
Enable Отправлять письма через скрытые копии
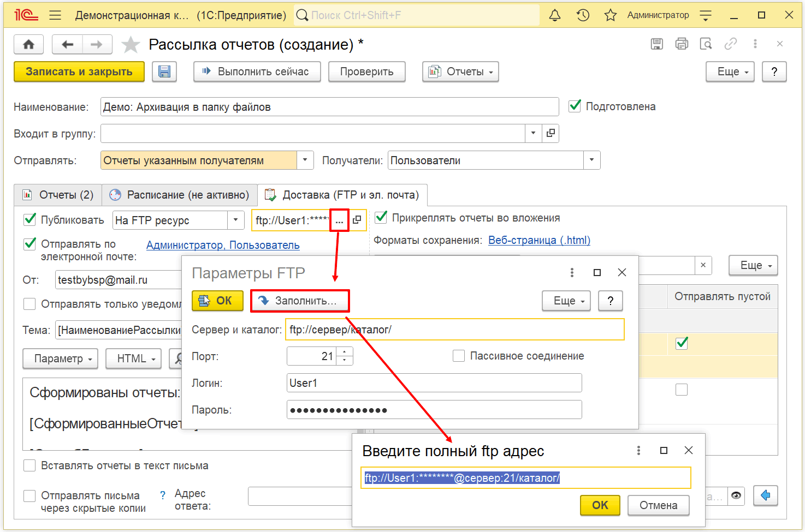[x=29, y=495]
